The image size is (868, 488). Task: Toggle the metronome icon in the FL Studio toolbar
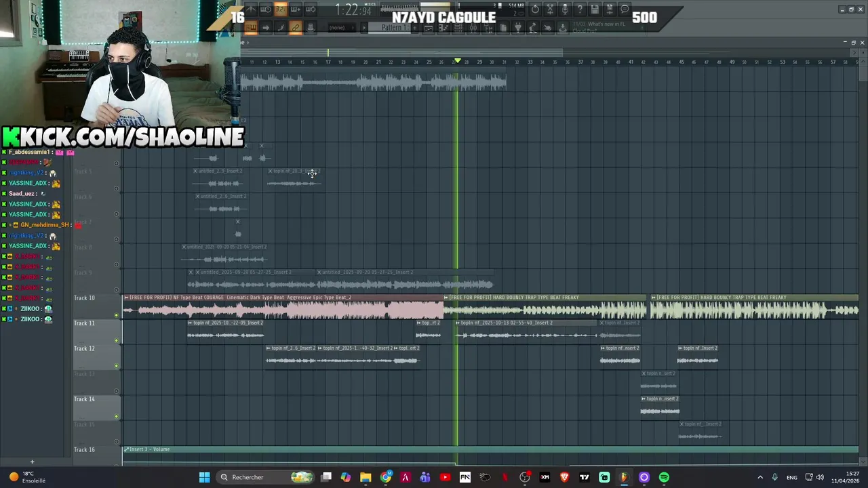click(x=252, y=9)
